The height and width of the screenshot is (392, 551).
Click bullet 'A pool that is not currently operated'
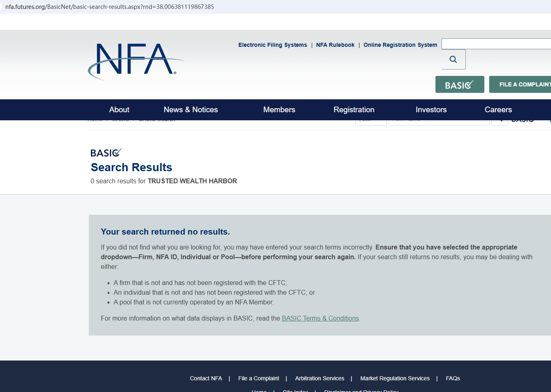point(193,302)
